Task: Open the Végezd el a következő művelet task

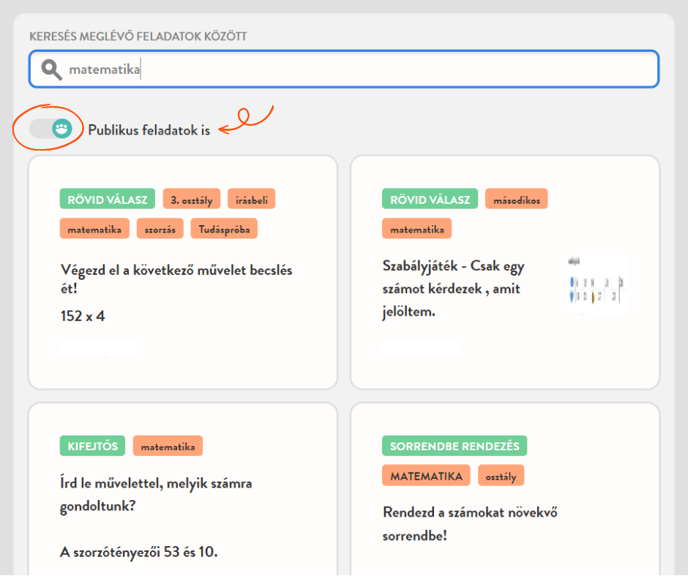Action: pos(175,279)
